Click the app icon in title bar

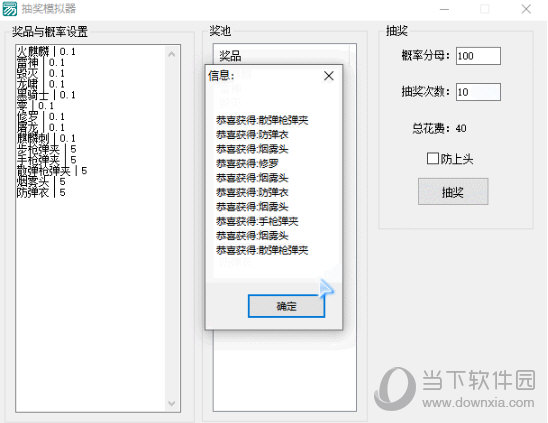[x=9, y=9]
